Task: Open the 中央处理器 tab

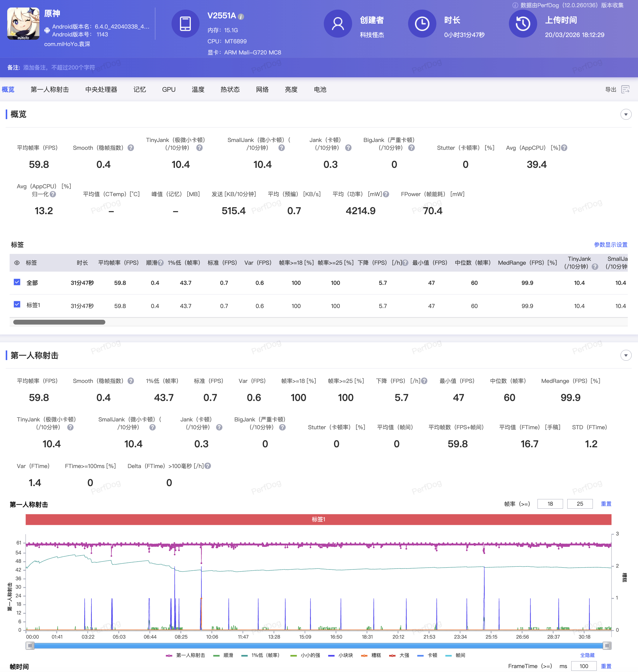Action: pyautogui.click(x=101, y=89)
